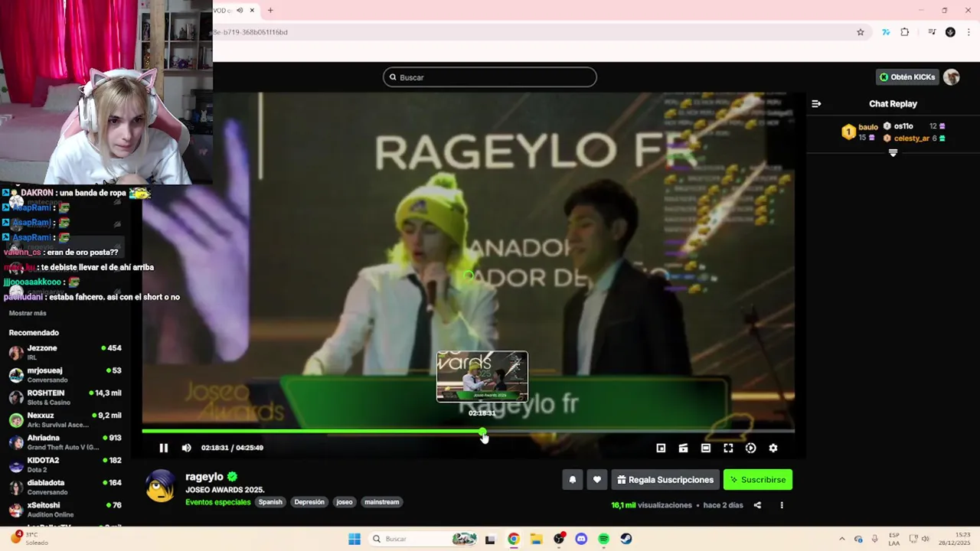Image resolution: width=980 pixels, height=551 pixels.
Task: Open Eventos especiales category
Action: [217, 502]
